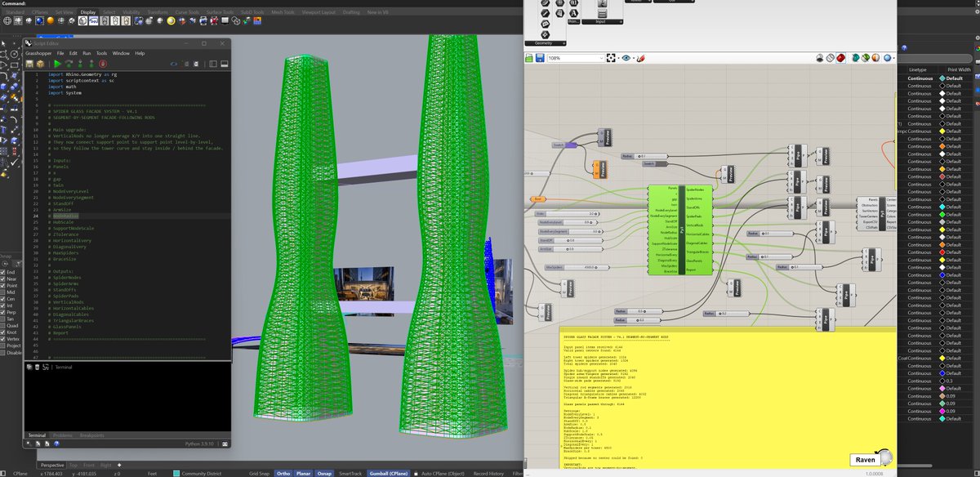The height and width of the screenshot is (477, 980).
Task: Toggle the Near osnap checkbox
Action: [3, 279]
